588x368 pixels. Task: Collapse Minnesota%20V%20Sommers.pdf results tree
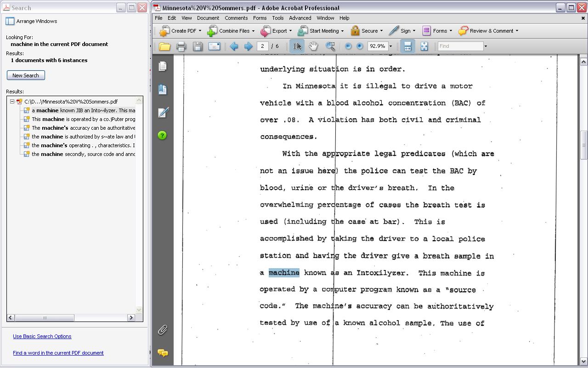(12, 102)
